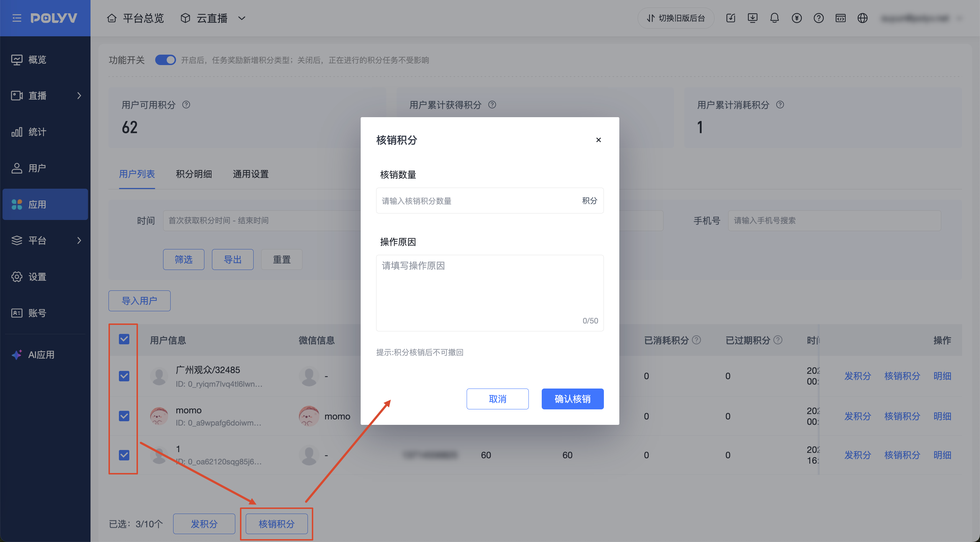Go to 平台总览 home
The width and height of the screenshot is (980, 542).
[x=135, y=18]
